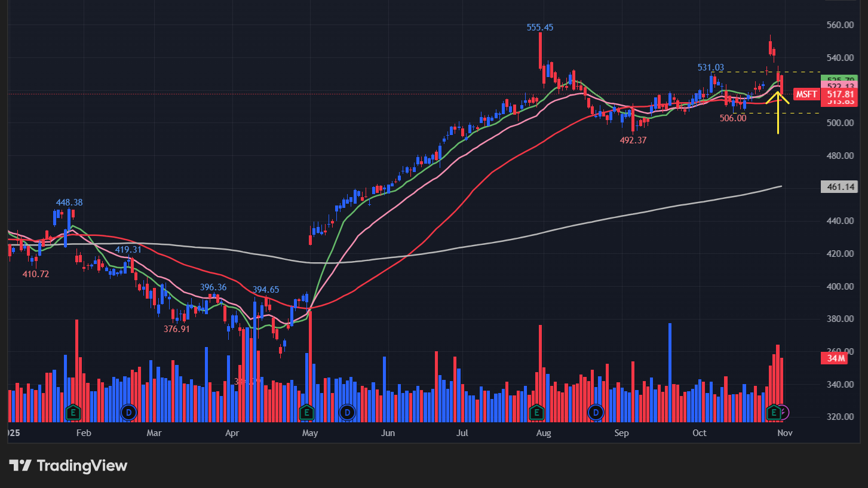Click the 492.37 low price annotation
This screenshot has width=868, height=488.
633,140
